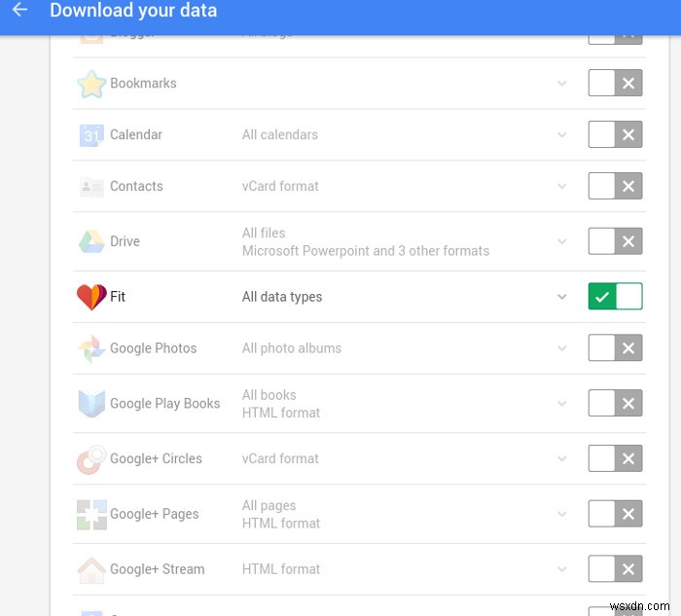This screenshot has height=616, width=681.
Task: Enable the Google Photos toggle
Action: point(615,348)
